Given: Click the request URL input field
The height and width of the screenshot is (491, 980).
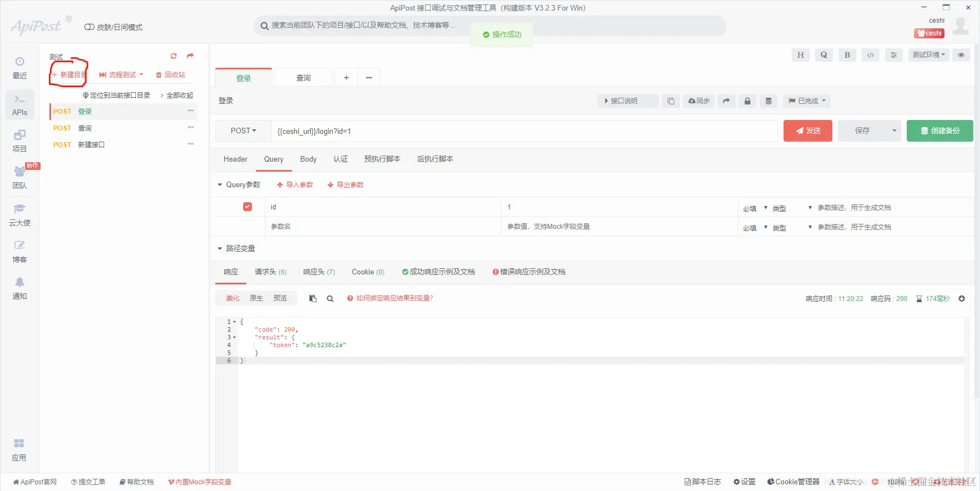Looking at the screenshot, I should click(x=524, y=131).
